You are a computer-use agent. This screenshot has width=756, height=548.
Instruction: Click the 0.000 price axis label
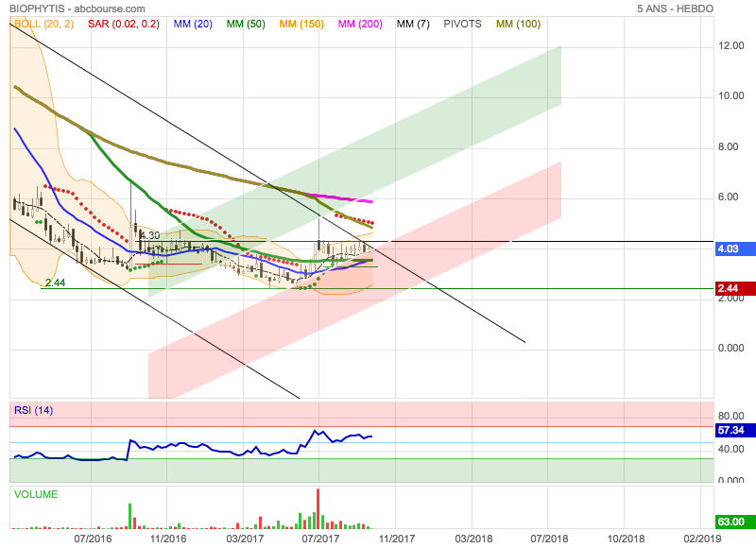[731, 348]
